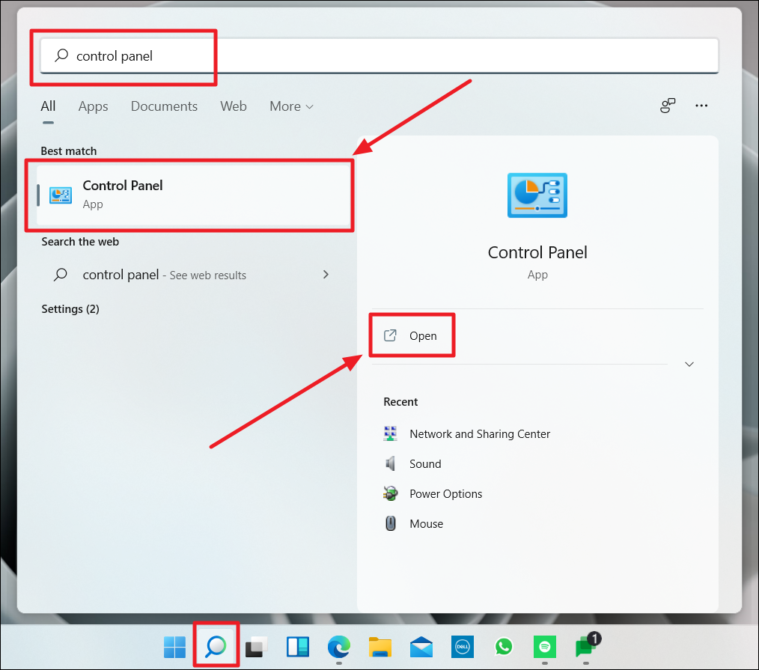Screen dimensions: 759x670
Task: Open the search feedback/account icon
Action: [x=668, y=106]
